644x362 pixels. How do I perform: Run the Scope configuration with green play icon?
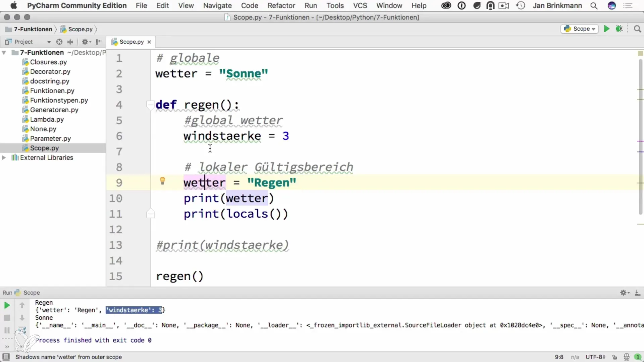point(606,29)
